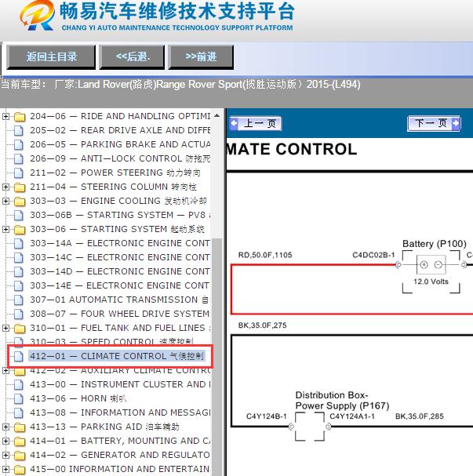Screen dimensions: 473x476
Task: Click document icon of 303-14D Electronic Engine
Action: [x=19, y=271]
